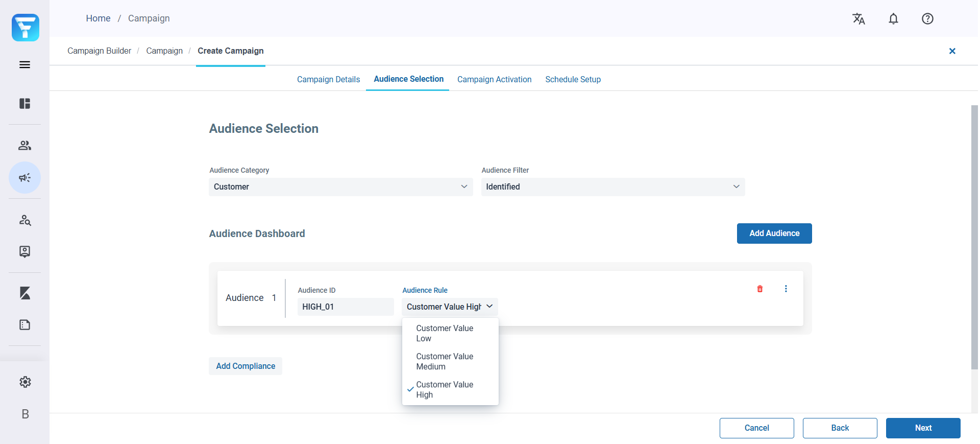Switch to the Schedule Setup tab

[x=573, y=80]
